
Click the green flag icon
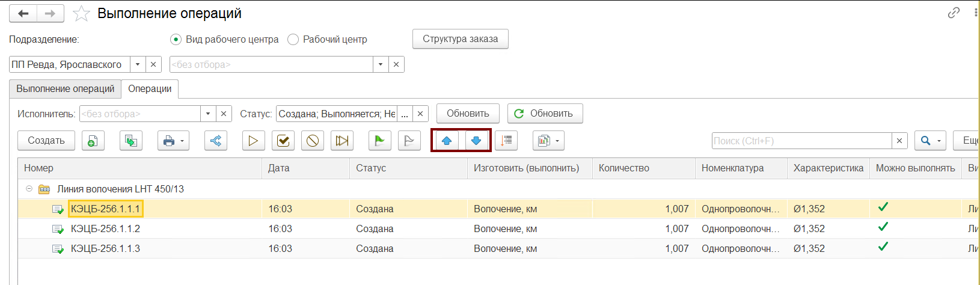point(379,141)
